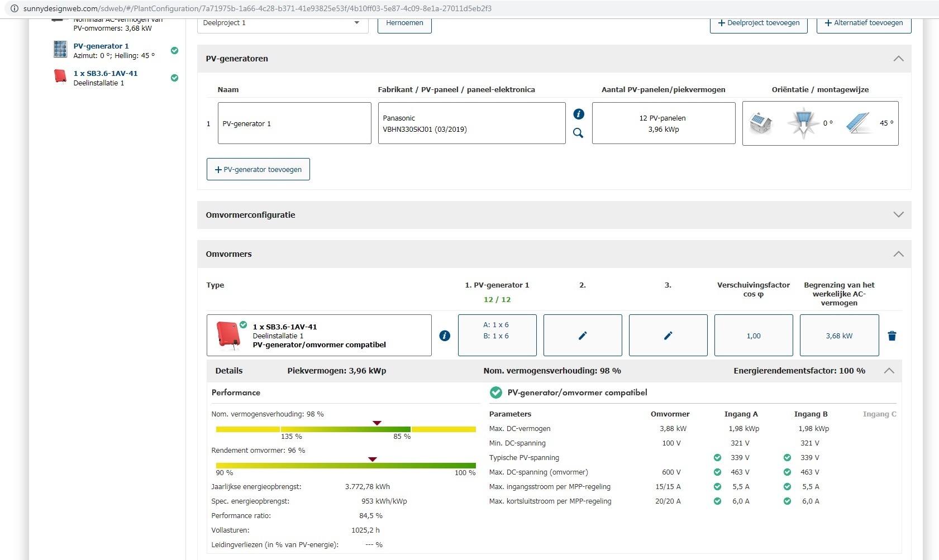
Task: Click pencil edit icon under column 3
Action: click(668, 336)
